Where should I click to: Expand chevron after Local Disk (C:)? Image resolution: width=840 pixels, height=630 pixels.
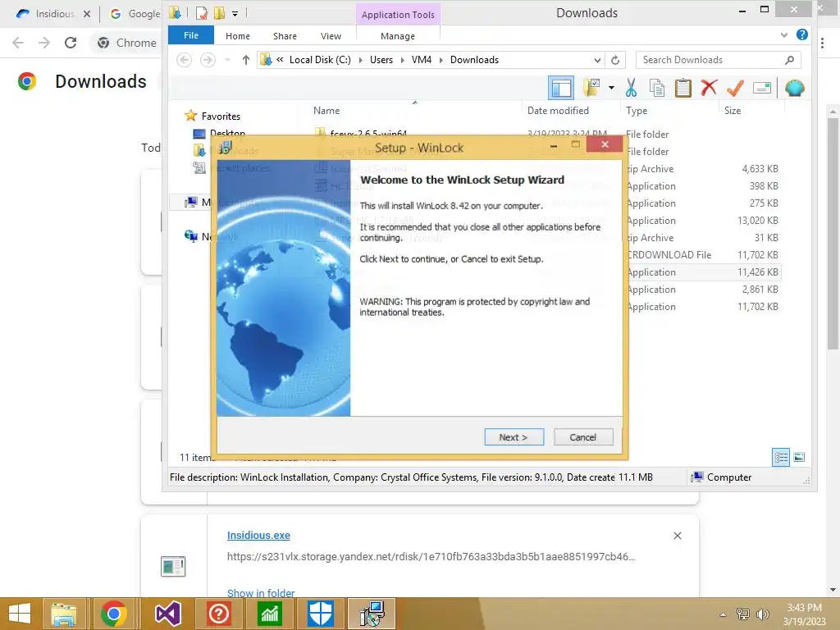click(x=361, y=60)
